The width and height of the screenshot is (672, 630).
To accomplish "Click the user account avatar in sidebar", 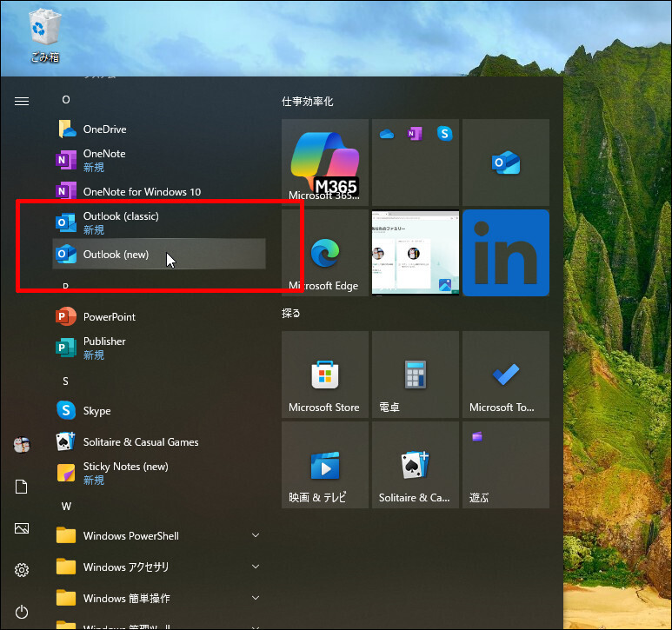I will point(22,445).
